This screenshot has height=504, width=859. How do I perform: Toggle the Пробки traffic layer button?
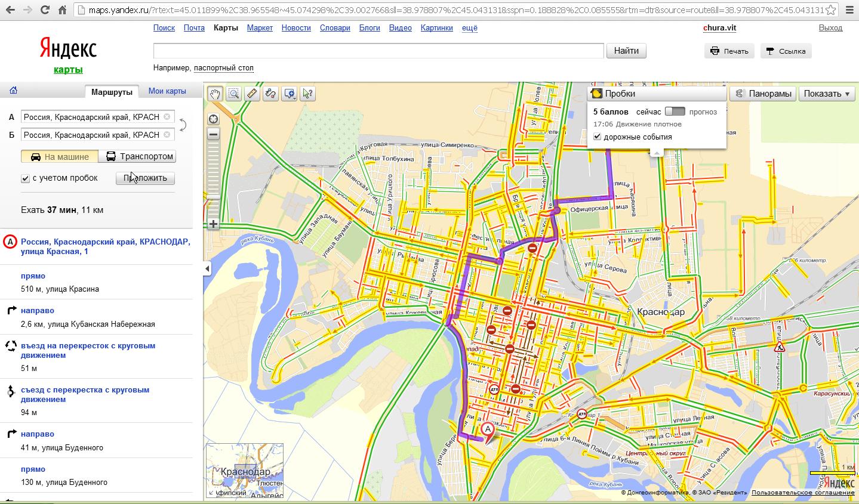657,94
